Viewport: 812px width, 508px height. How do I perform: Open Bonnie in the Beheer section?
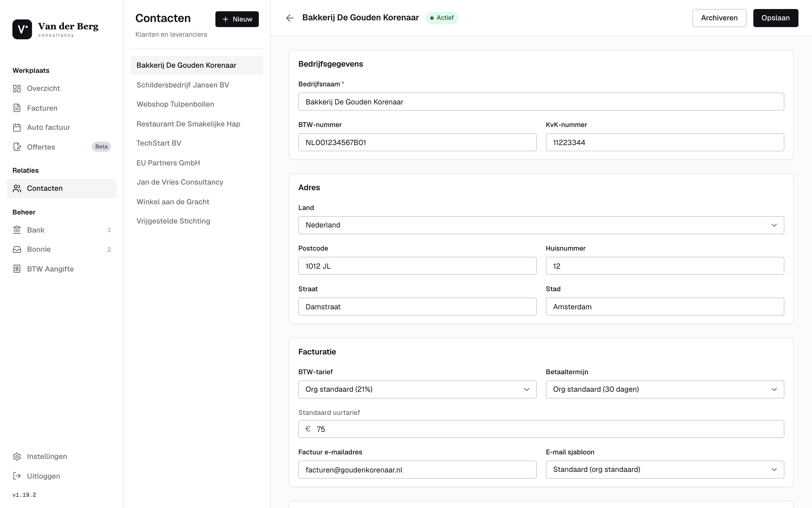tap(62, 250)
